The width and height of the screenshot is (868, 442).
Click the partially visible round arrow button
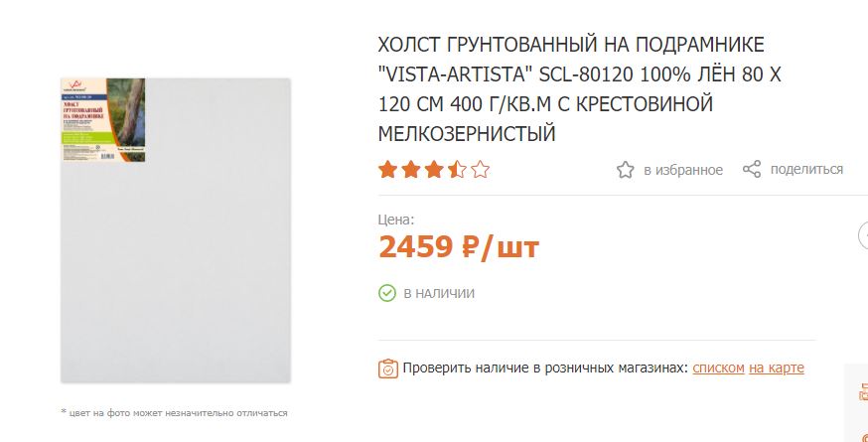[x=864, y=235]
